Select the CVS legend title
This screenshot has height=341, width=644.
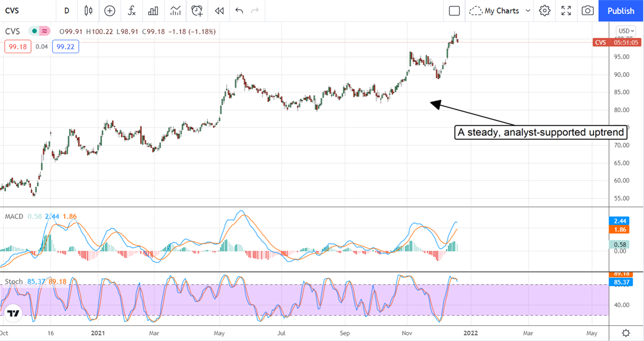pos(13,32)
